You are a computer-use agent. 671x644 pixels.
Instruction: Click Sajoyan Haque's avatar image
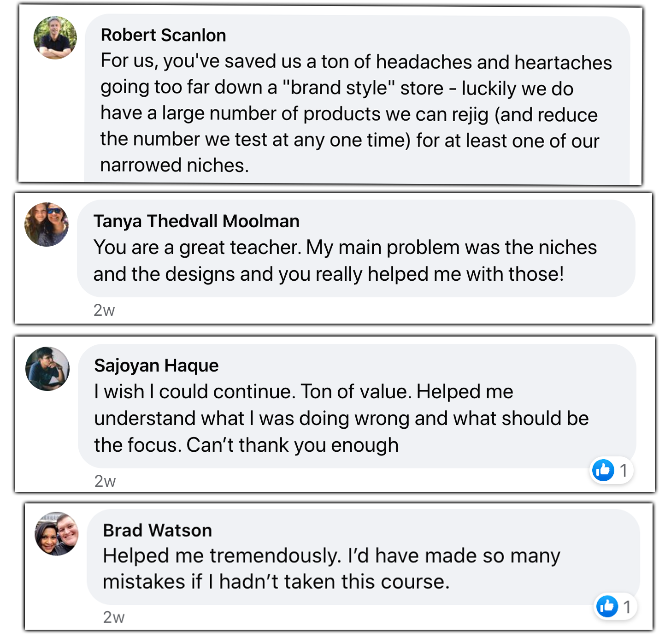[x=47, y=369]
